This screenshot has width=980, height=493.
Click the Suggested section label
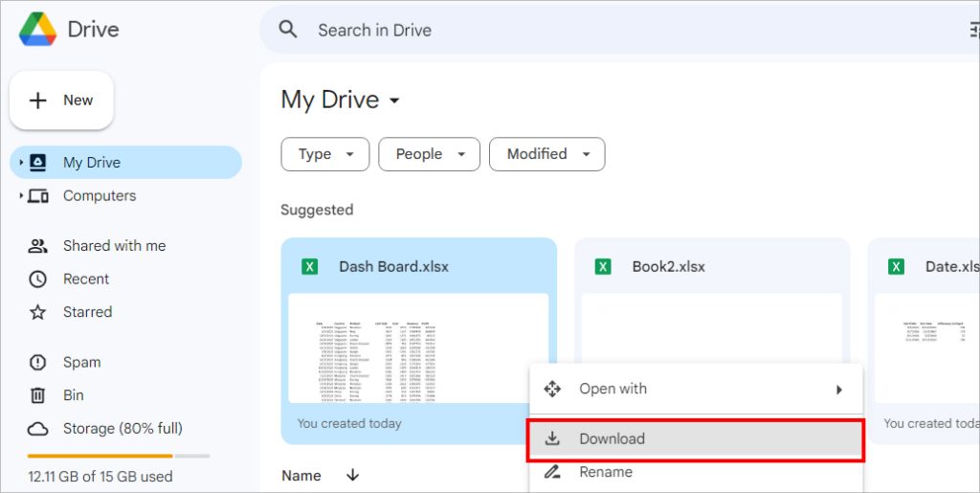click(x=317, y=210)
